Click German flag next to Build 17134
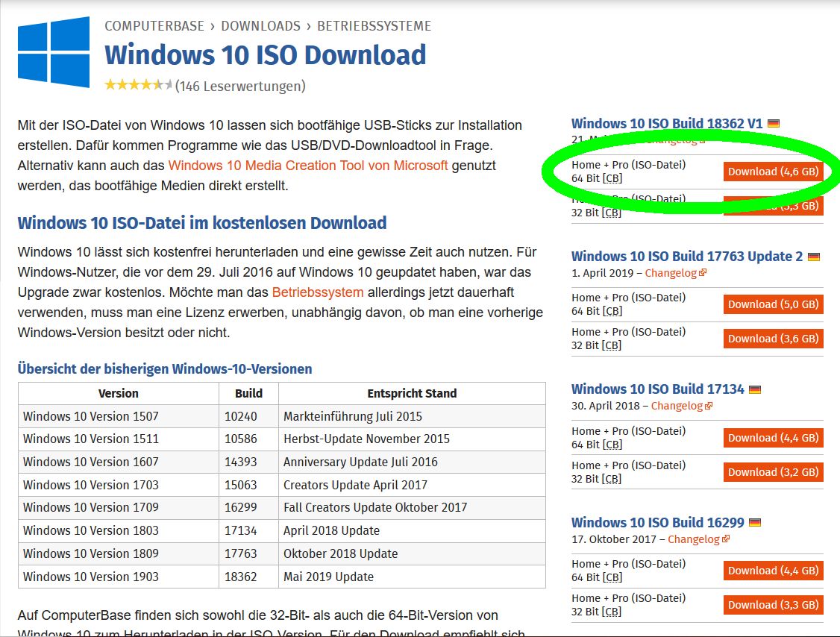The image size is (840, 637). point(755,389)
